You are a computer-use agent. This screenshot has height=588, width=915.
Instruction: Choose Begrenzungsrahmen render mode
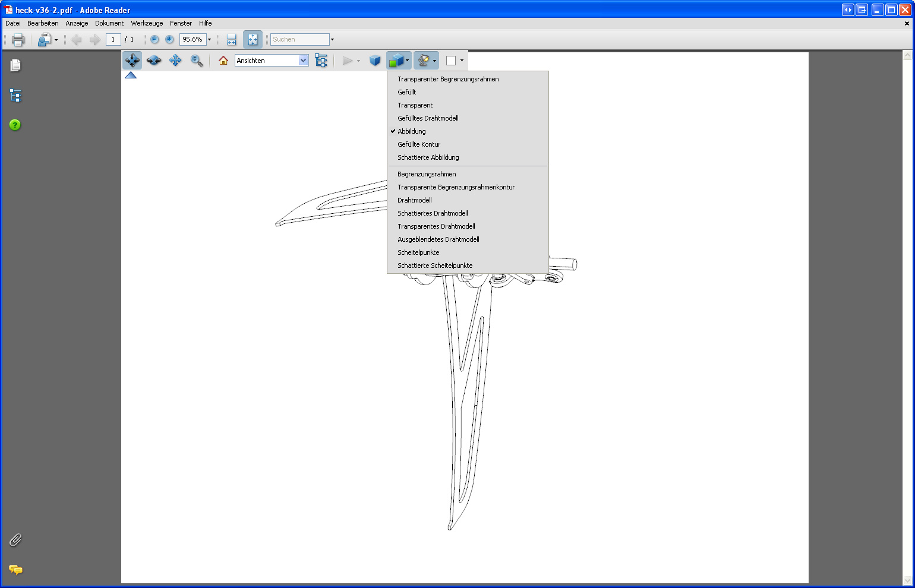tap(468, 174)
